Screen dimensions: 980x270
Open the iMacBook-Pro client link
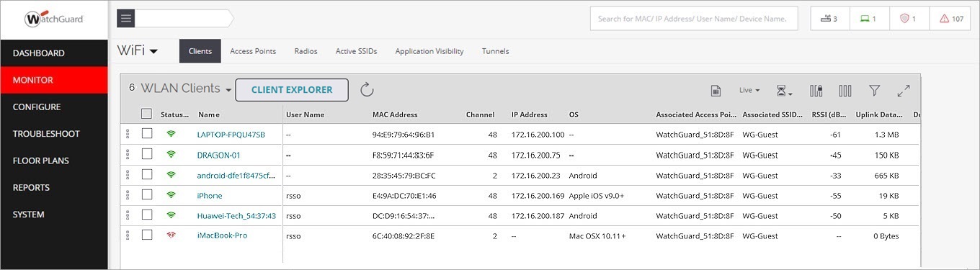(222, 235)
